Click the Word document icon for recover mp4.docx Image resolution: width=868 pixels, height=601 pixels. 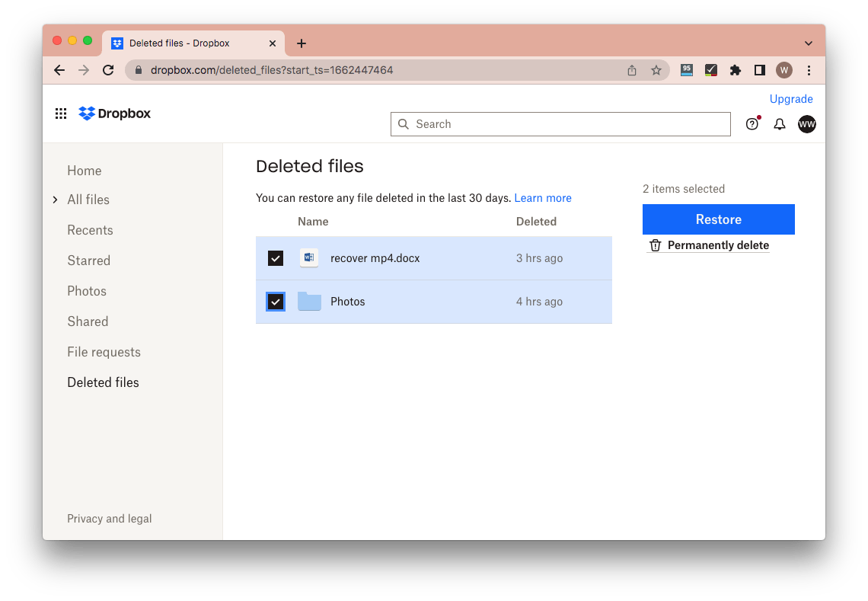309,257
